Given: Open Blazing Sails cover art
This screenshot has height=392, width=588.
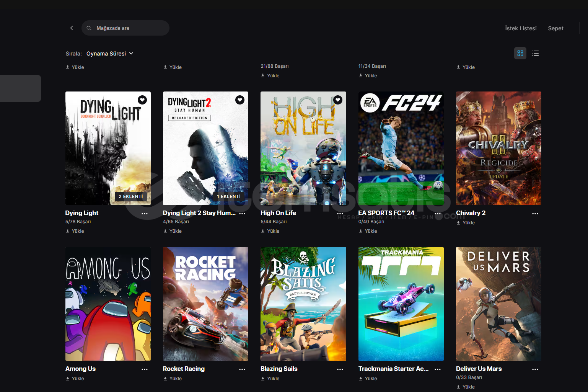Looking at the screenshot, I should pyautogui.click(x=303, y=304).
